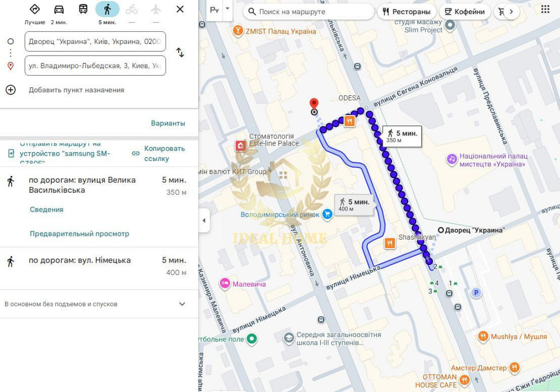Open the map language dropdown arrow

(227, 10)
